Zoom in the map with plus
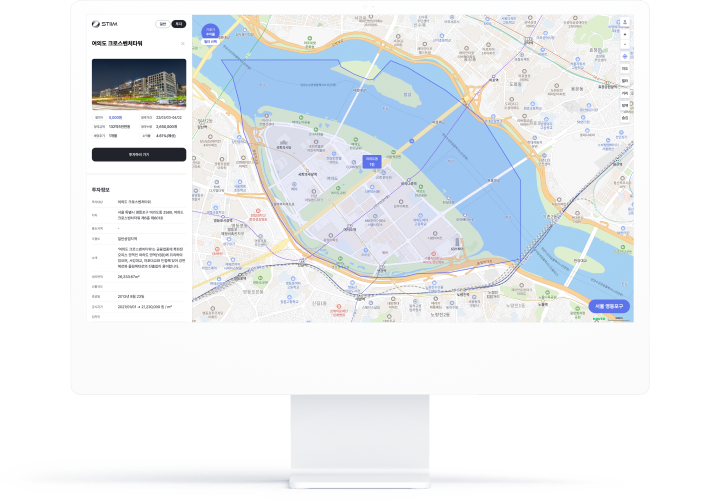The image size is (720, 502). 624,34
